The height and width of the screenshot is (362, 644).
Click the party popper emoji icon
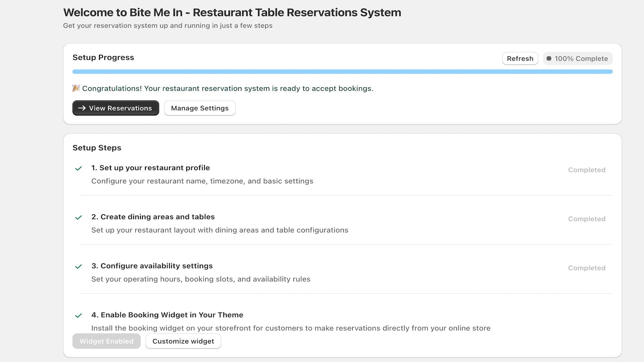pyautogui.click(x=76, y=88)
